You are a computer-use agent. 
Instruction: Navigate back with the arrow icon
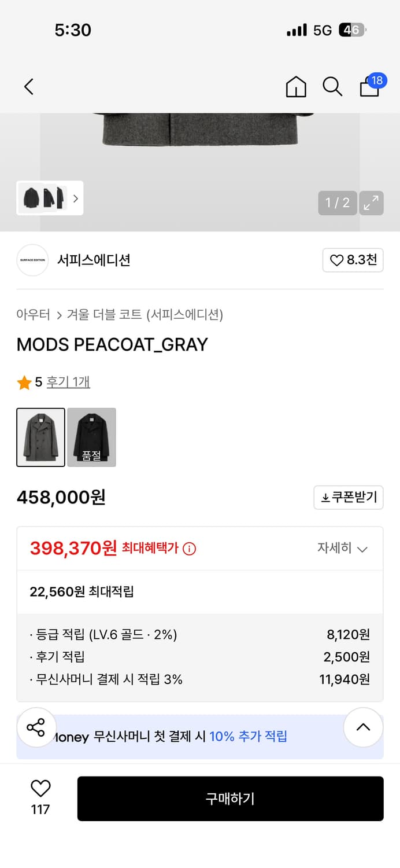click(x=28, y=86)
